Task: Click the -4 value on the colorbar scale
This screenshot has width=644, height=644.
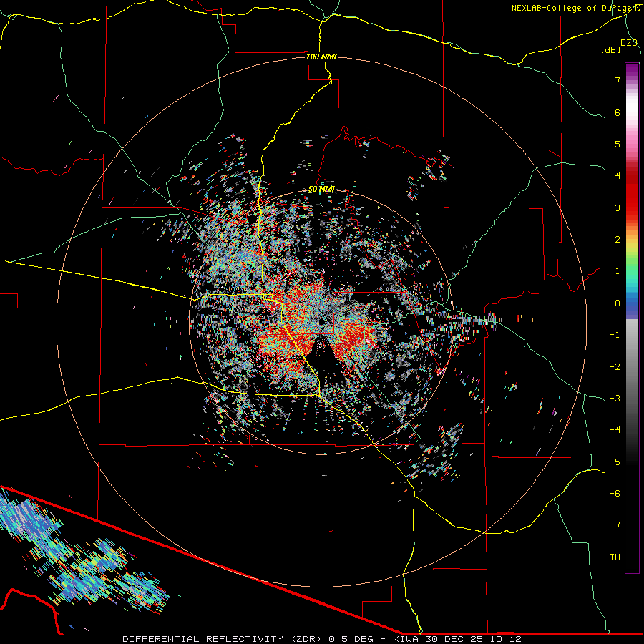Action: [615, 430]
